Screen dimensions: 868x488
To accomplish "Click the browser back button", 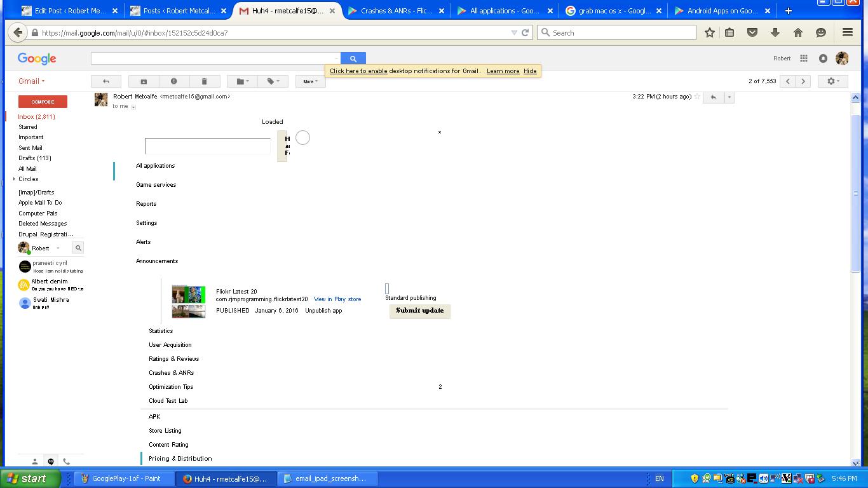I will tap(18, 32).
